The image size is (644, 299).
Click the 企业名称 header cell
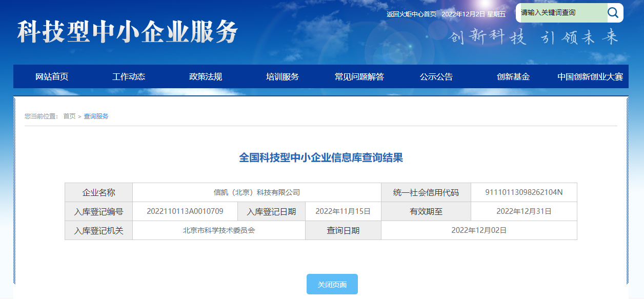tap(99, 192)
